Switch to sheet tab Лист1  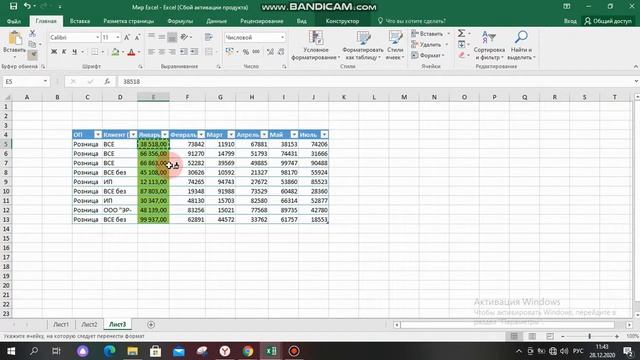[61, 324]
